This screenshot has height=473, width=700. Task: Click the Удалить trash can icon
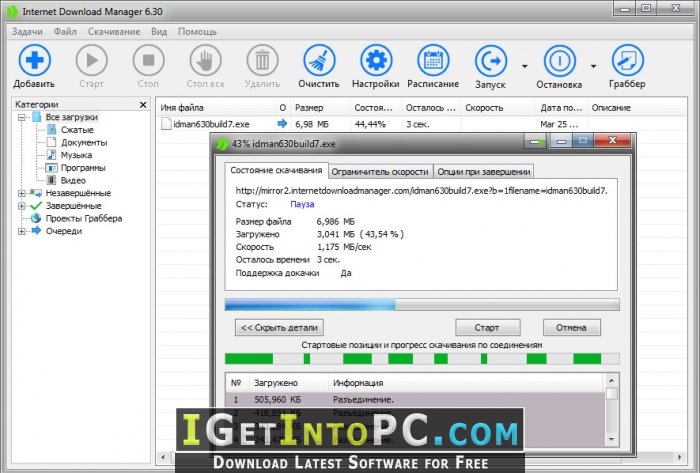(x=262, y=60)
